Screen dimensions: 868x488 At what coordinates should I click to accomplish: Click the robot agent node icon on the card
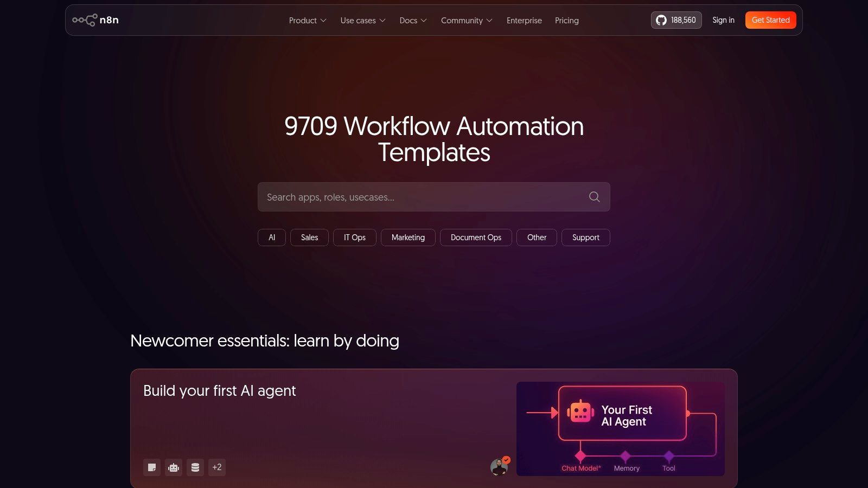[174, 467]
